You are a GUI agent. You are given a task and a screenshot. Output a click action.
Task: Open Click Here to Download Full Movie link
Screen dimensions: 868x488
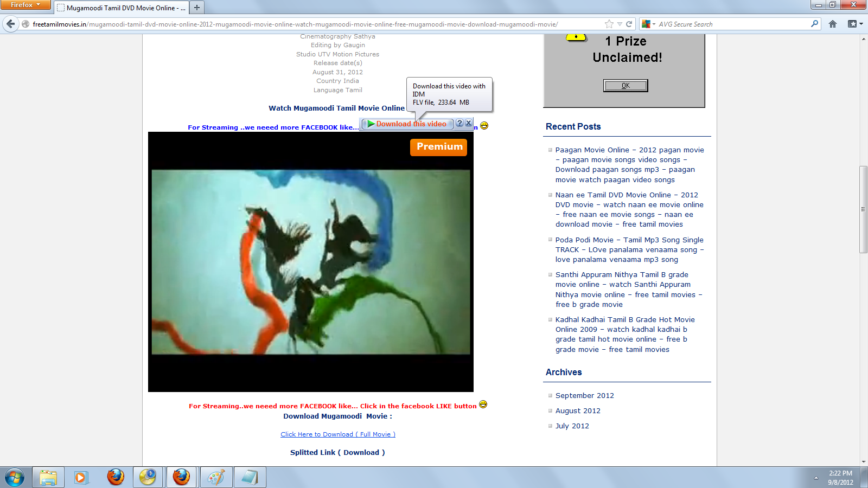pos(338,434)
